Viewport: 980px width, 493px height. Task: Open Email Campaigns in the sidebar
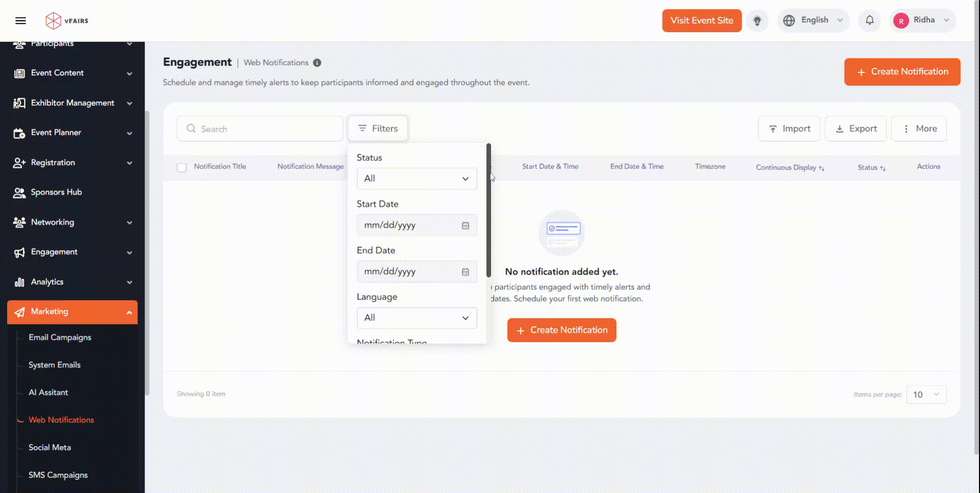(60, 337)
